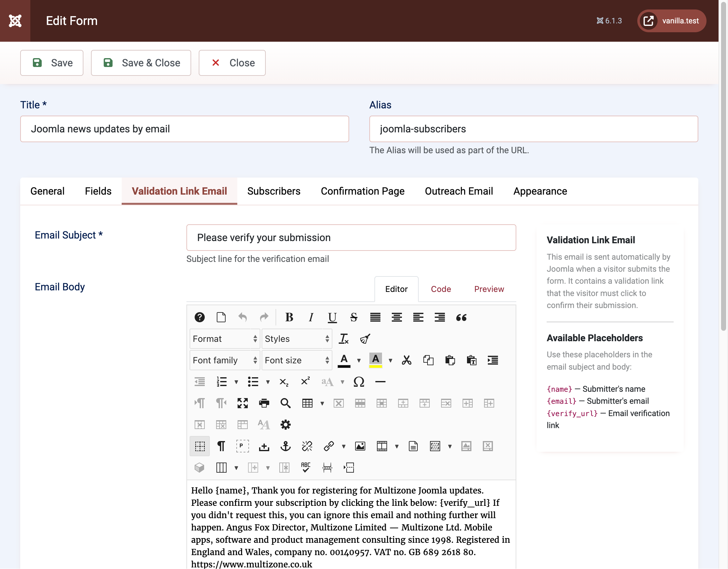Insert image icon
This screenshot has height=569, width=728.
[360, 446]
